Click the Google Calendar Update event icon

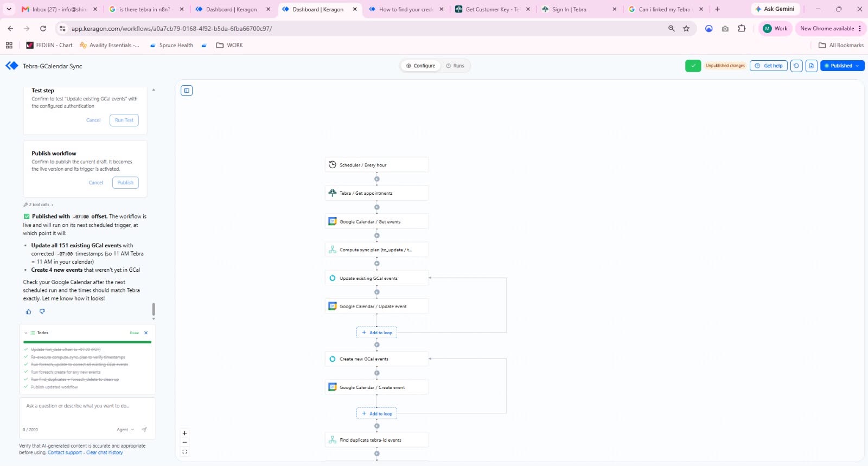point(333,306)
